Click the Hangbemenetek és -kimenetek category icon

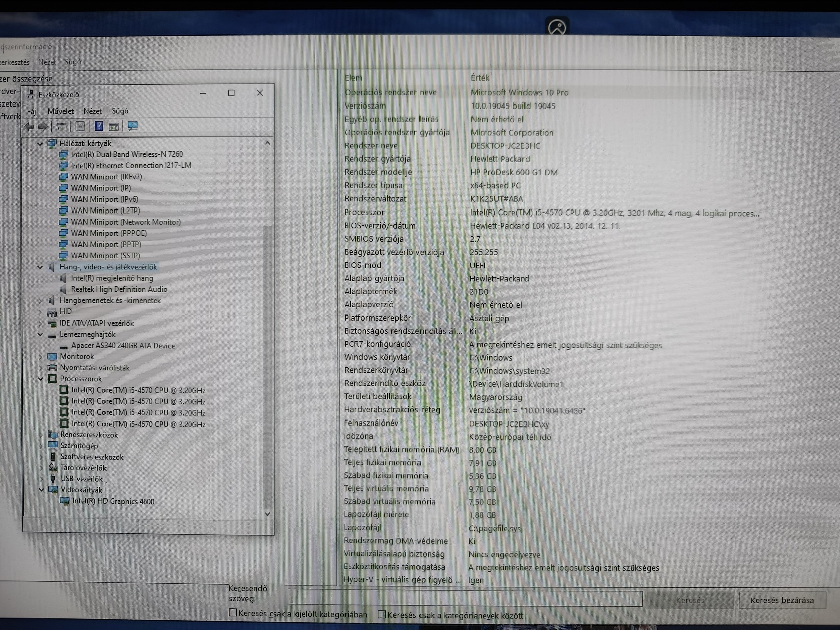51,300
